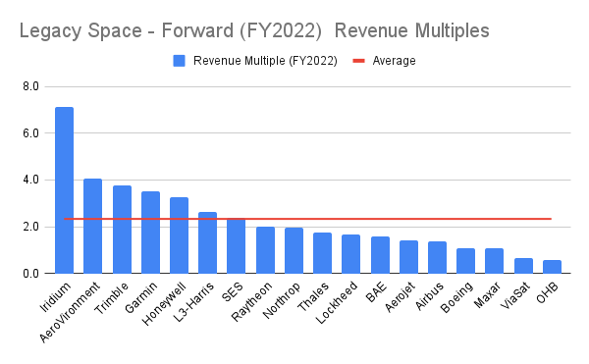Click the Boeing x-axis label
The image size is (589, 364).
[456, 297]
